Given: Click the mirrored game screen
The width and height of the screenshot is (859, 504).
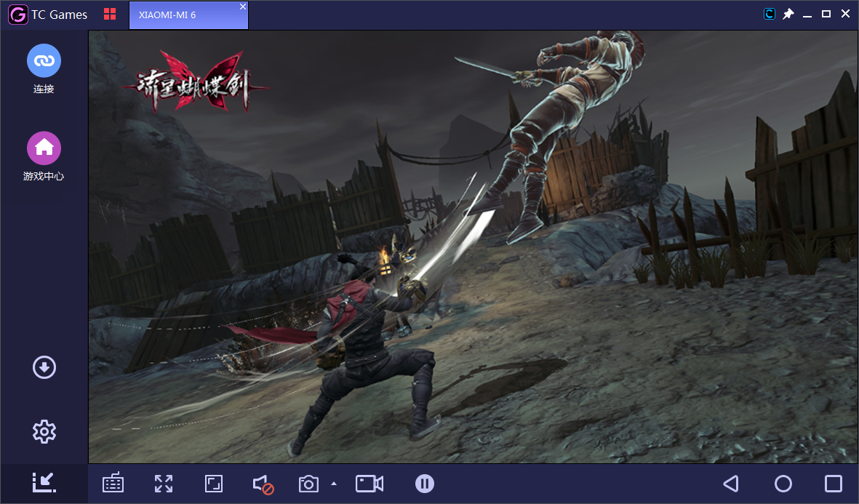Looking at the screenshot, I should [473, 247].
